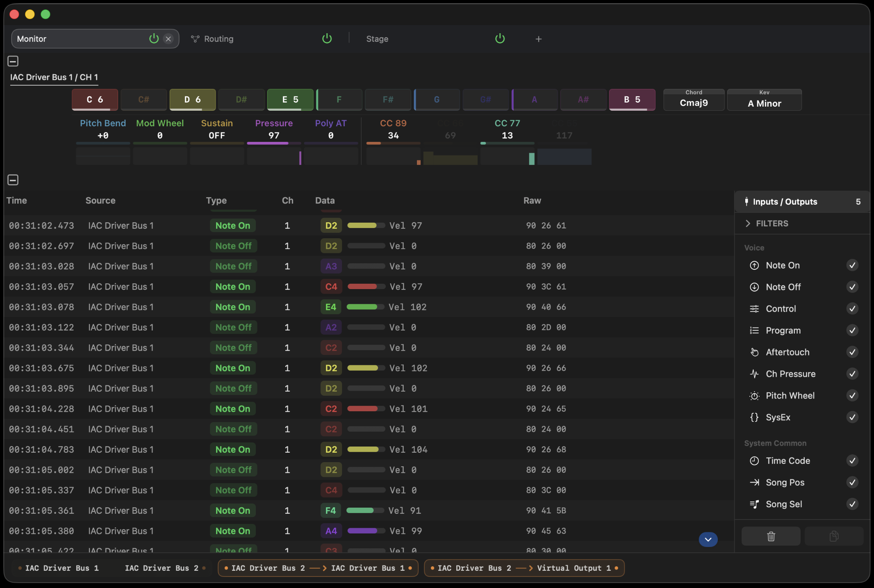Expand the FILTERS section
This screenshot has width=874, height=588.
[748, 223]
